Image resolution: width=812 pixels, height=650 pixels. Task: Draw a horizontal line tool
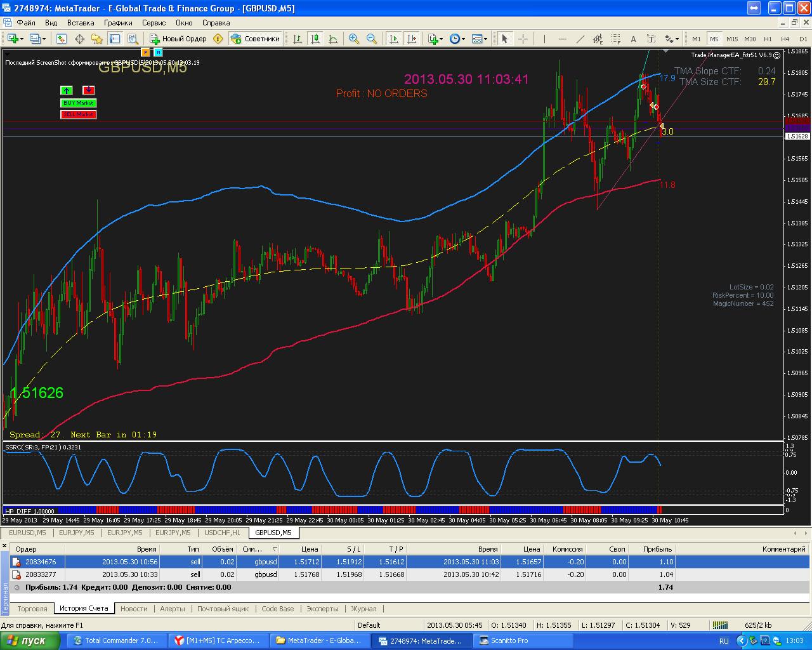tap(562, 39)
